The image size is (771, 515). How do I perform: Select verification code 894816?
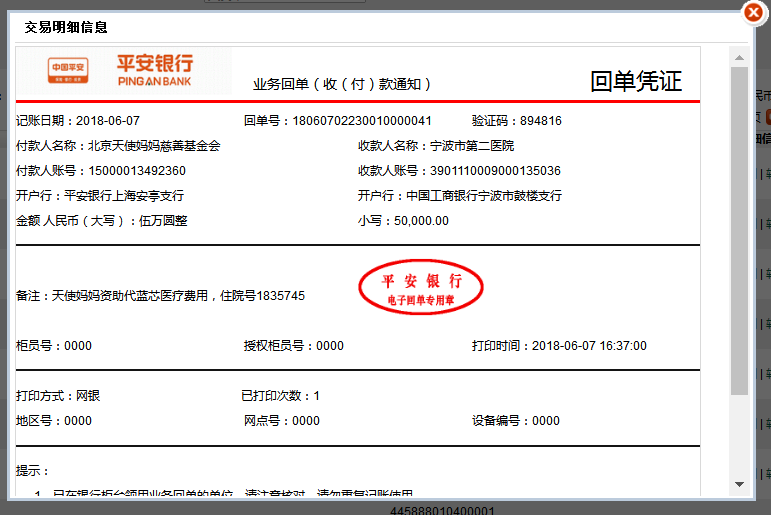[540, 121]
